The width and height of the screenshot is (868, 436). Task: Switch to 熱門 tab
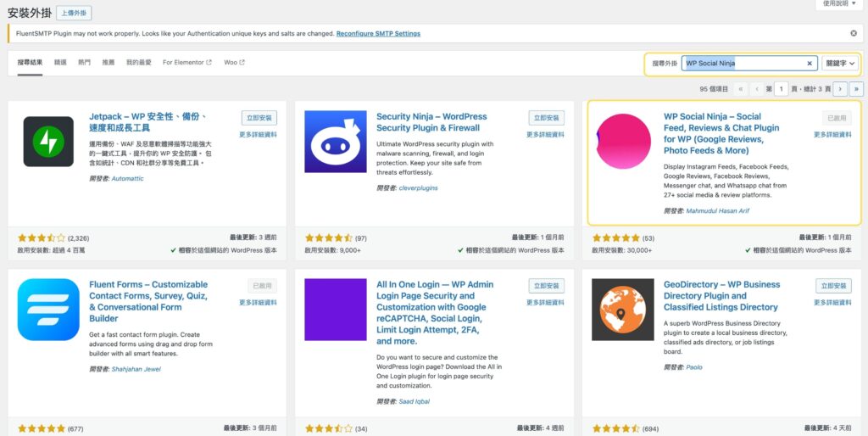[84, 63]
